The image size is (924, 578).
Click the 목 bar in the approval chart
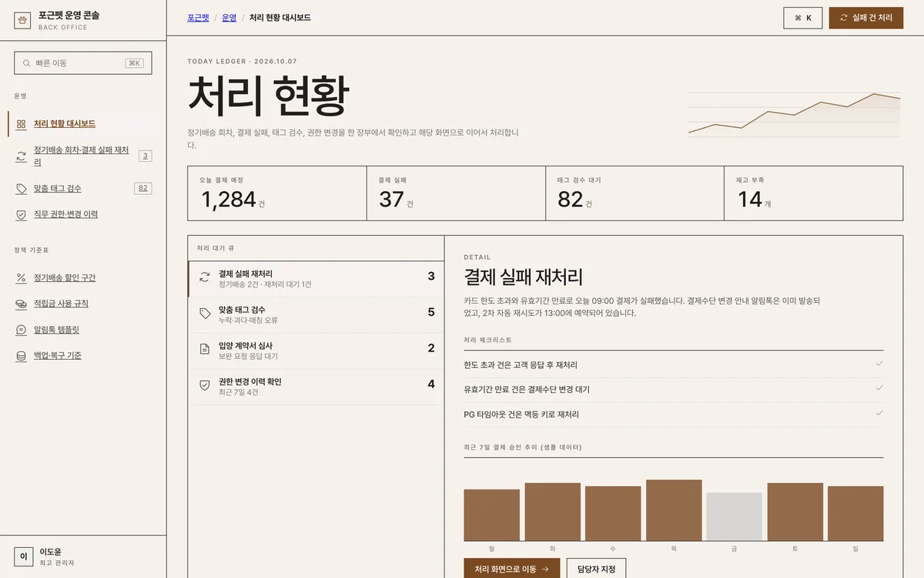click(x=674, y=510)
